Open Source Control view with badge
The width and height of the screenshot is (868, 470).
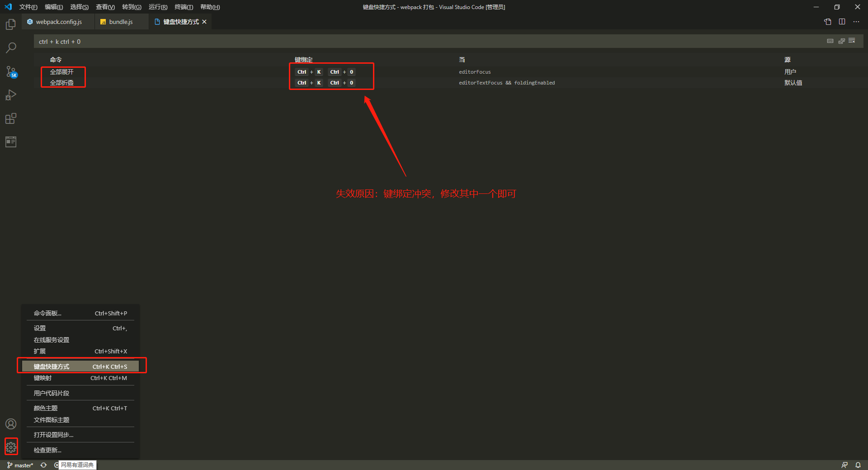(x=11, y=71)
